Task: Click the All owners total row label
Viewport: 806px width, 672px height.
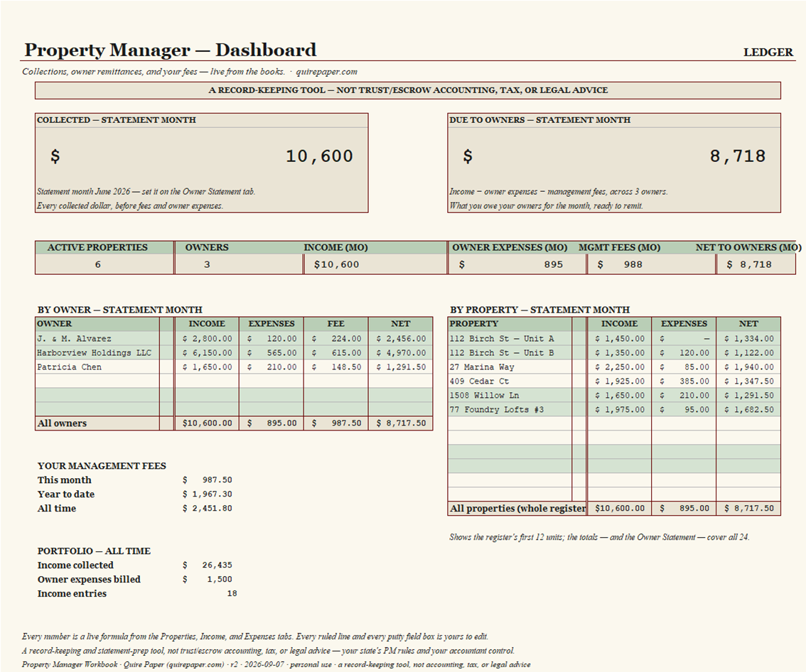Action: click(x=63, y=423)
